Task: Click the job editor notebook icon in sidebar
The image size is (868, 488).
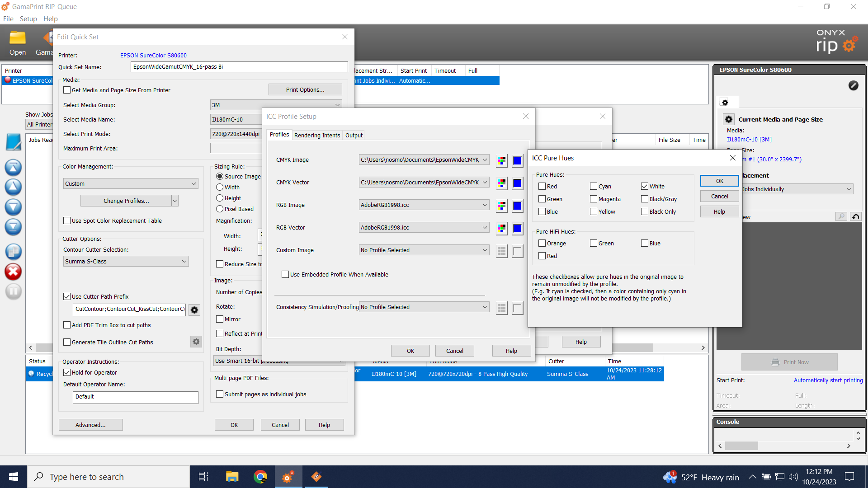Action: click(13, 142)
